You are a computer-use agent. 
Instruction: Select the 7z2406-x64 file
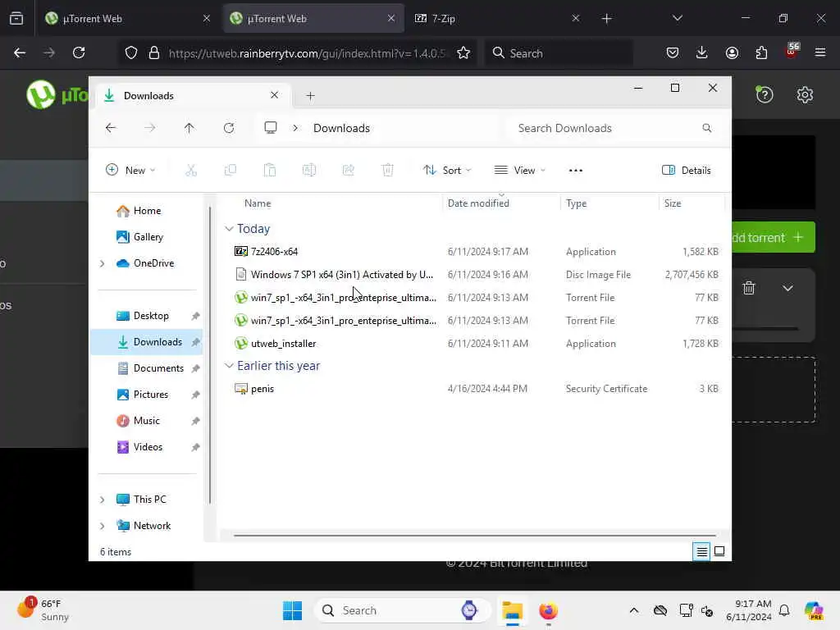(x=476, y=252)
